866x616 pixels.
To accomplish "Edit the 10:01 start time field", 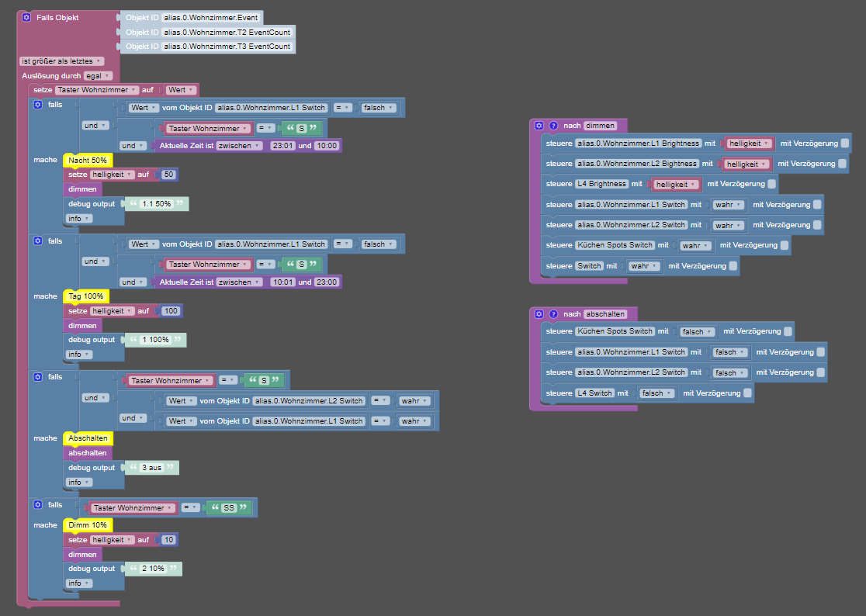I will pyautogui.click(x=282, y=282).
